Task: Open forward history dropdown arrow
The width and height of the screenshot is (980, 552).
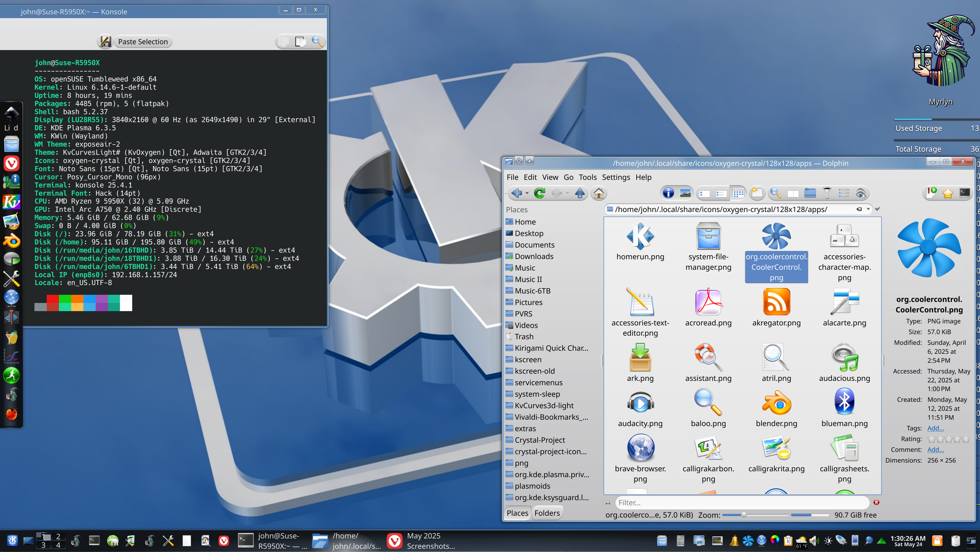Action: [567, 193]
